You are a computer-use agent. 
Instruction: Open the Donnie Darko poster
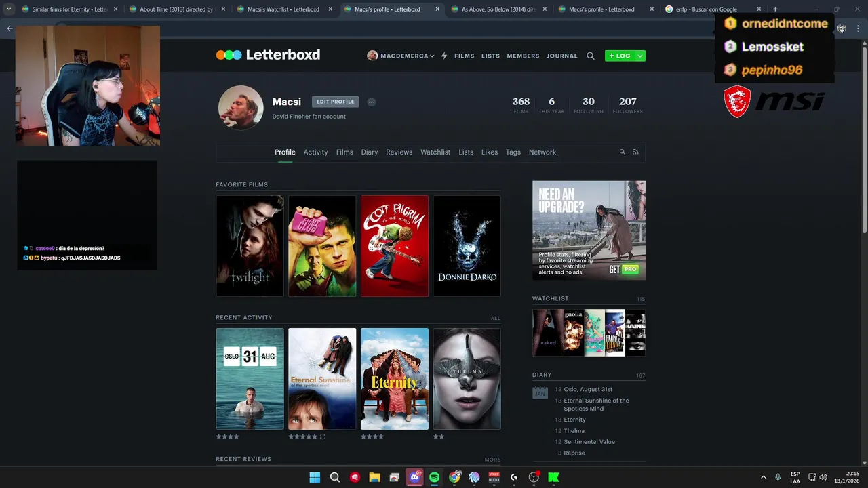(x=467, y=246)
